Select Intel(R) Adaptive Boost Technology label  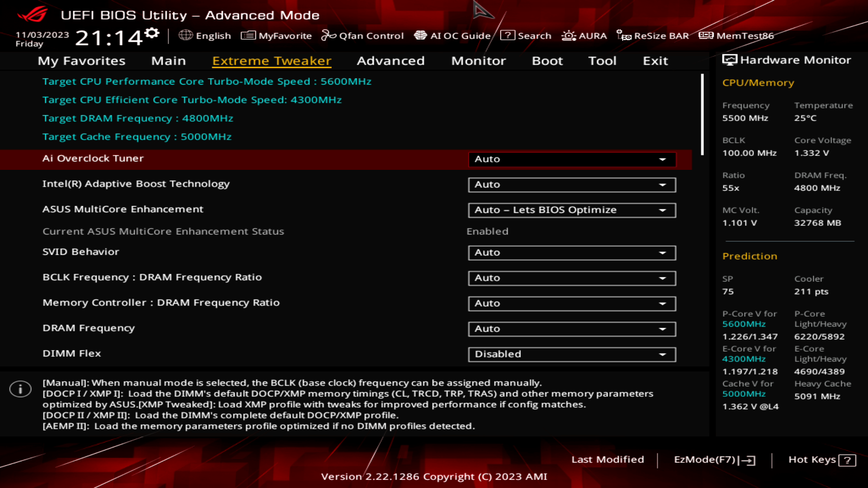(136, 184)
